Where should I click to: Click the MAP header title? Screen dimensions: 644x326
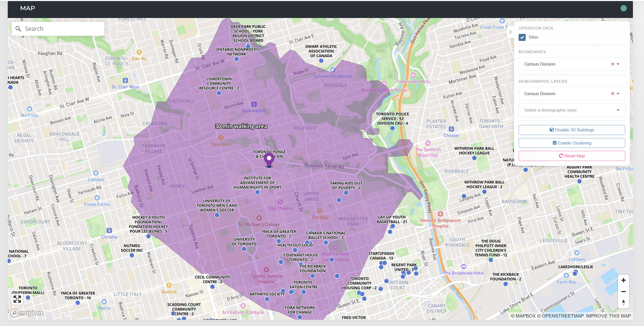pos(28,8)
